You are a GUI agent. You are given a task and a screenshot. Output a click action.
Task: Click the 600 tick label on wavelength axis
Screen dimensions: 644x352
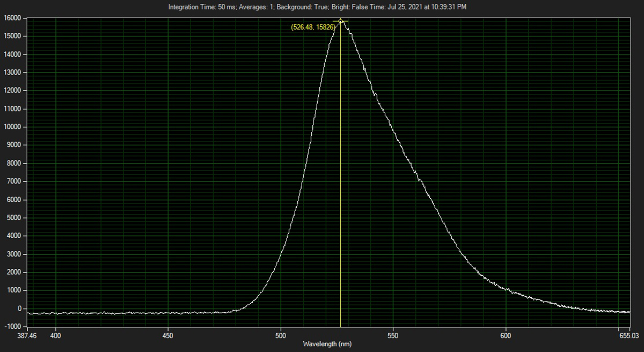pos(506,335)
